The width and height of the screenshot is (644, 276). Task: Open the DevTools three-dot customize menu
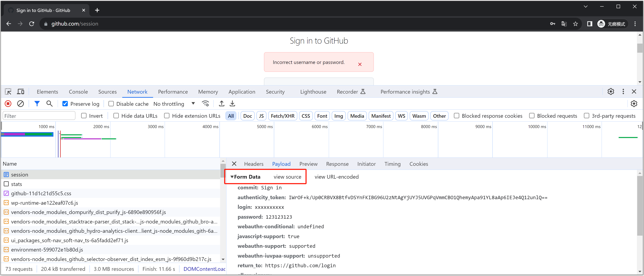(x=623, y=92)
